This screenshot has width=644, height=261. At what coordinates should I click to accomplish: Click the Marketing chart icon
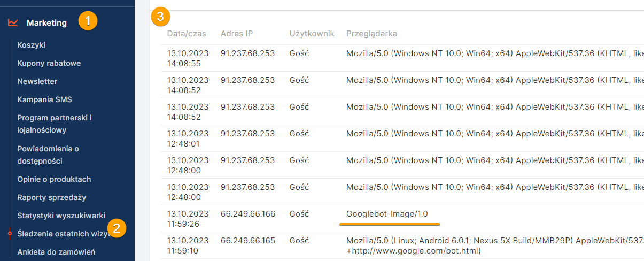(13, 22)
